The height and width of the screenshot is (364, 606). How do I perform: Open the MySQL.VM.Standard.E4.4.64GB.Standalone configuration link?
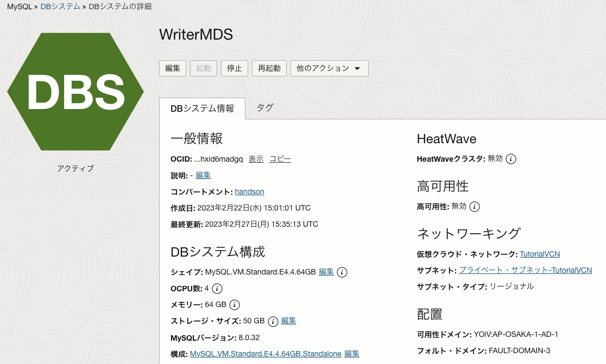(266, 354)
